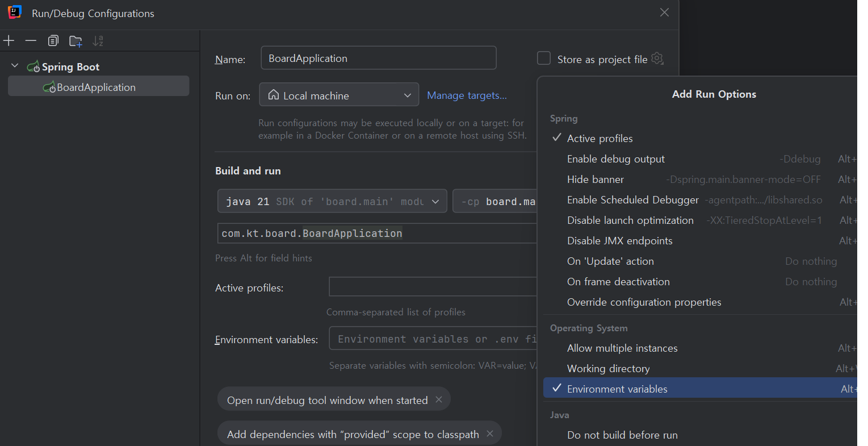Screen dimensions: 868x446
Task: Select BoardApplication in configuration tree
Action: click(99, 86)
